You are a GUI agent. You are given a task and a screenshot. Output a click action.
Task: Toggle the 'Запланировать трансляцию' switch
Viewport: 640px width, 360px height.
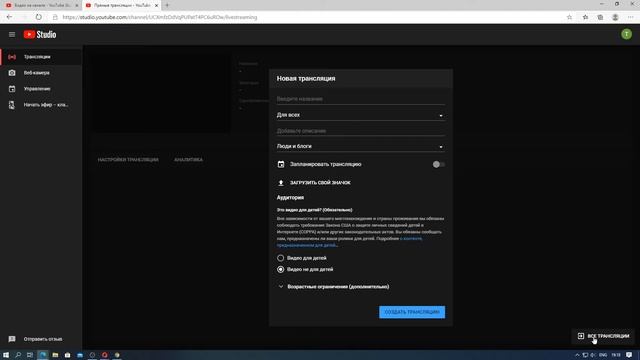pos(439,164)
